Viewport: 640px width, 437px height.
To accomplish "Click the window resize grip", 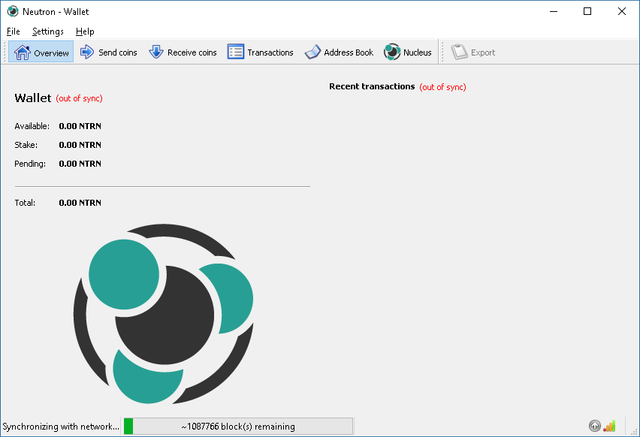I will 635,432.
